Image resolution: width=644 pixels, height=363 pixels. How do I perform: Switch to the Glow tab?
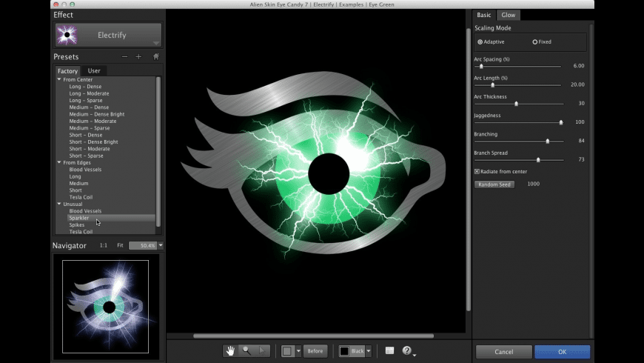(508, 15)
